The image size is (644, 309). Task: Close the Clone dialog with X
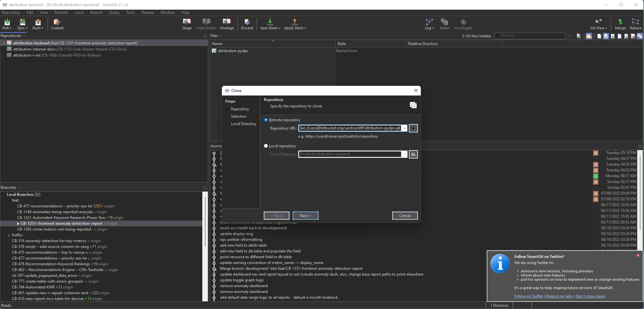pyautogui.click(x=416, y=90)
